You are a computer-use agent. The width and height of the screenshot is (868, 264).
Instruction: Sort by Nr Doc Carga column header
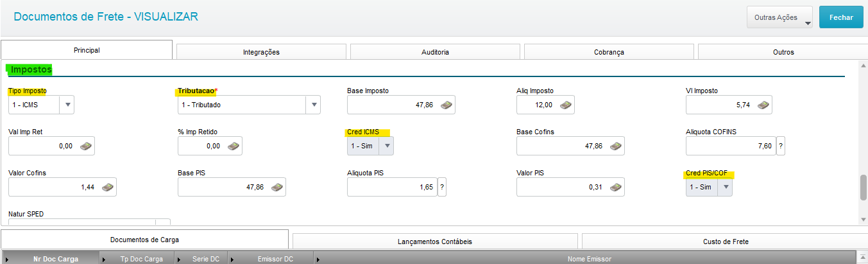pos(56,259)
